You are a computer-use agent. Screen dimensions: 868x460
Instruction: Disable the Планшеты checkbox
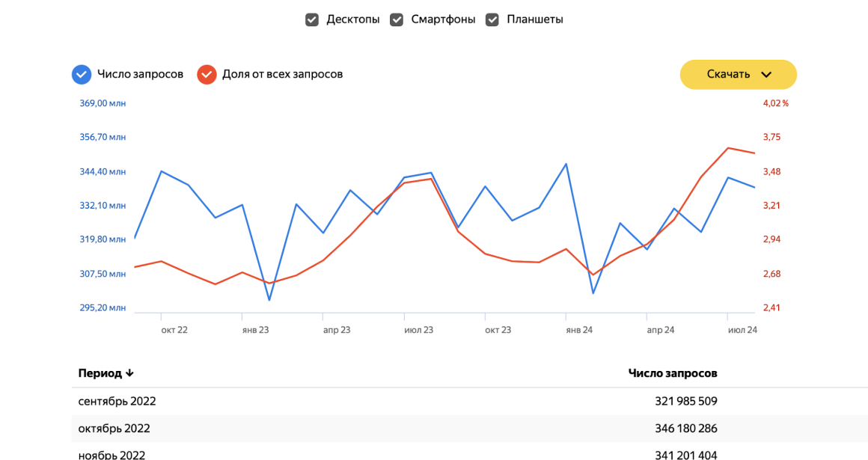coord(492,20)
